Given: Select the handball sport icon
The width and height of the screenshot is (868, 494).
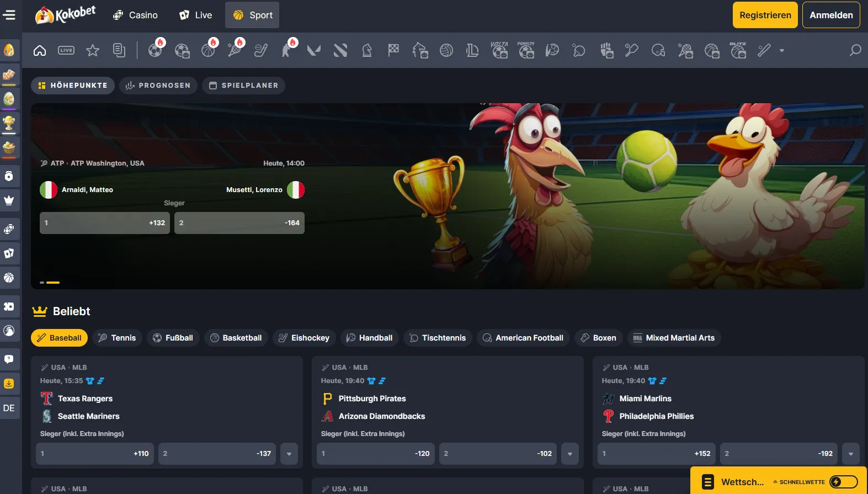Looking at the screenshot, I should pos(552,50).
